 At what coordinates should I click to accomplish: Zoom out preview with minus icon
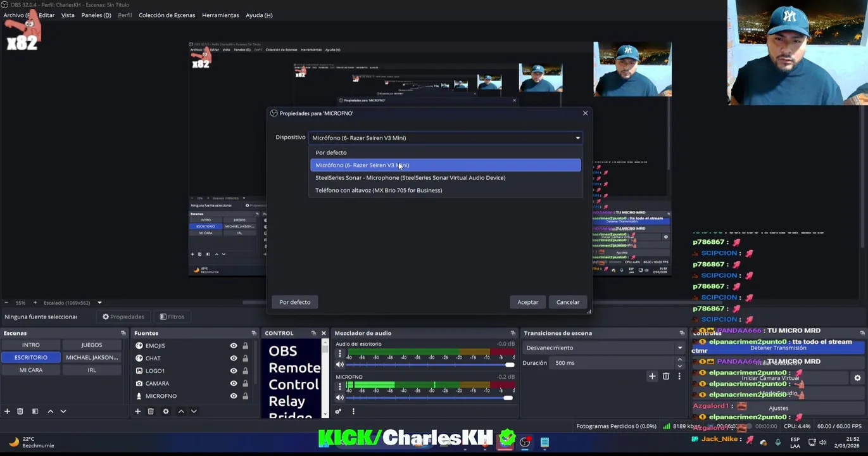[6, 303]
